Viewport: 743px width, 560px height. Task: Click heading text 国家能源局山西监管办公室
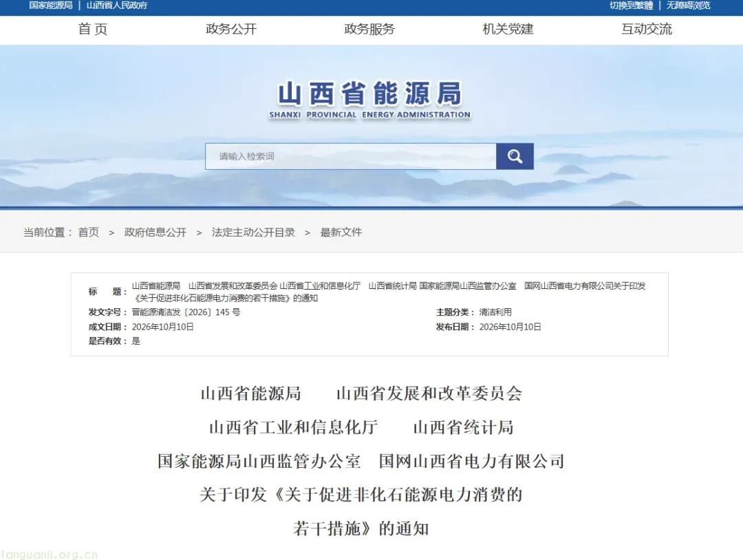click(259, 461)
